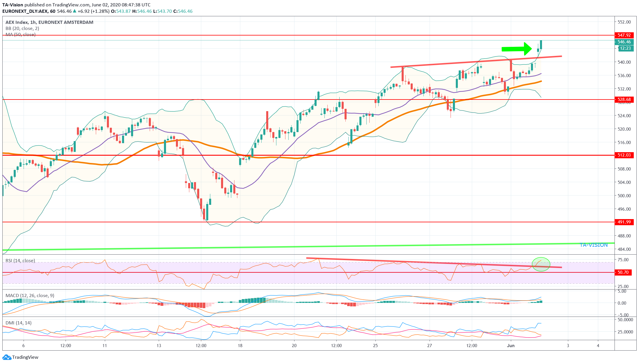The image size is (639, 364).
Task: Click the EURONEXT_DLY:AEX, 60 symbol header
Action: click(29, 11)
